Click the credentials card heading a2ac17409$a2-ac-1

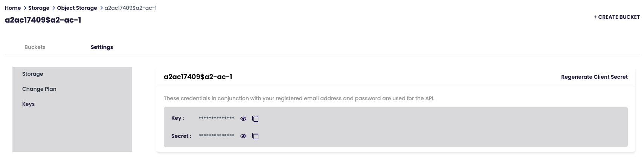pyautogui.click(x=198, y=77)
